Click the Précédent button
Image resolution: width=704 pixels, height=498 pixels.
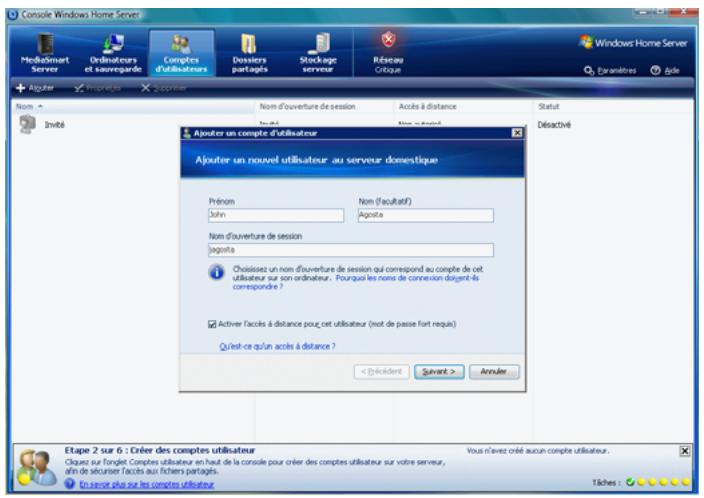(x=381, y=372)
